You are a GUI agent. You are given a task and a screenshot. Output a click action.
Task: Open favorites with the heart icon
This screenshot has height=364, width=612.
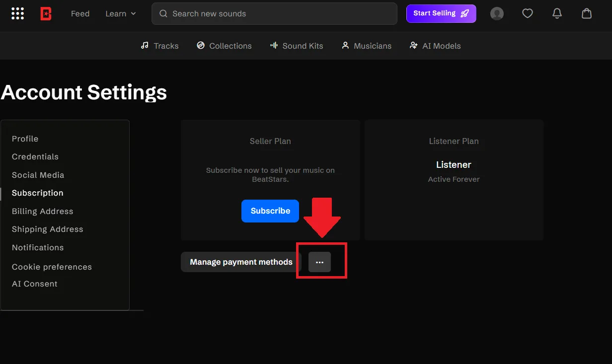[527, 13]
